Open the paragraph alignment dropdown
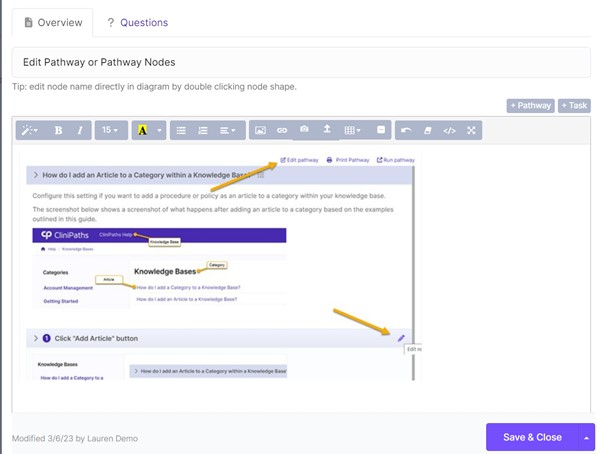 tap(229, 130)
